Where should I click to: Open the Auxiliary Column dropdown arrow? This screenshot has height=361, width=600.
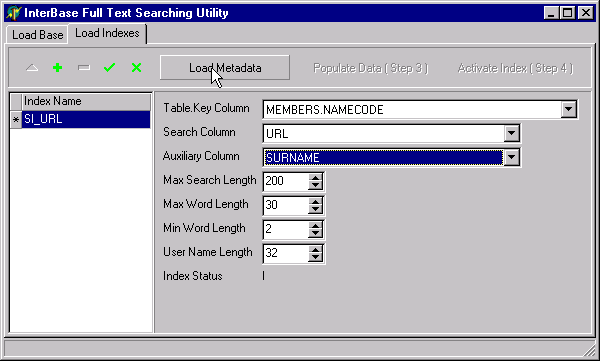[511, 157]
